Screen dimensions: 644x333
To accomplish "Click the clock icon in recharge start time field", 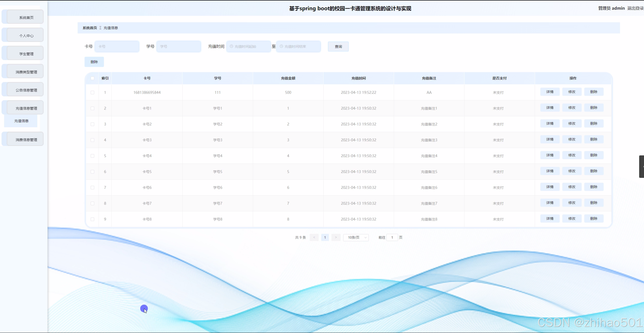I will tap(231, 46).
